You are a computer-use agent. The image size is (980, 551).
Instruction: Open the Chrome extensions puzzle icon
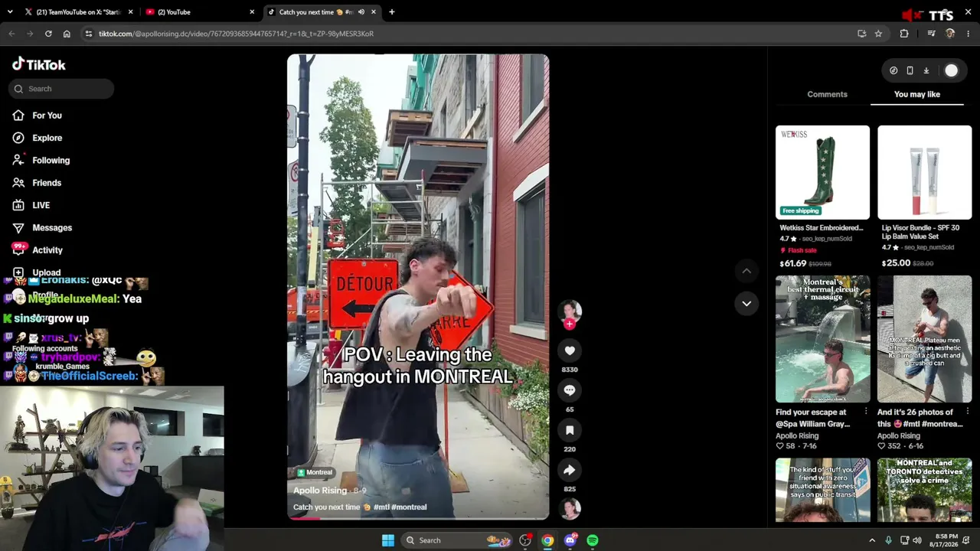904,34
